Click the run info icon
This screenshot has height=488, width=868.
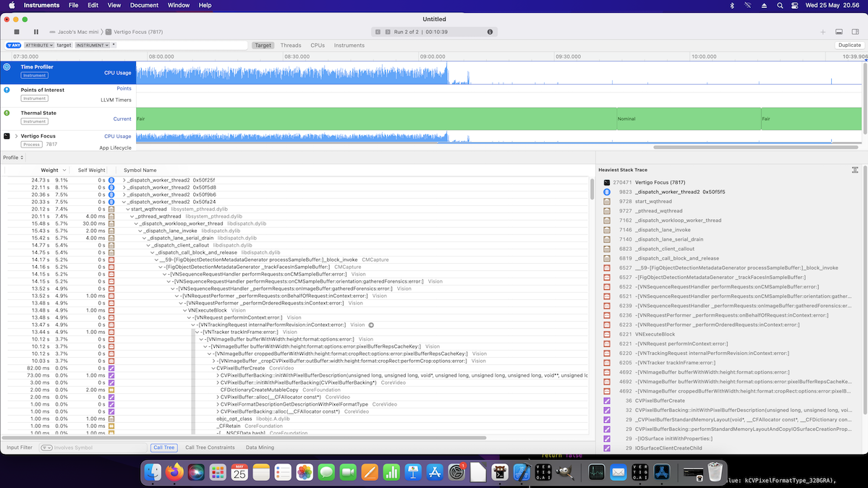pos(490,32)
